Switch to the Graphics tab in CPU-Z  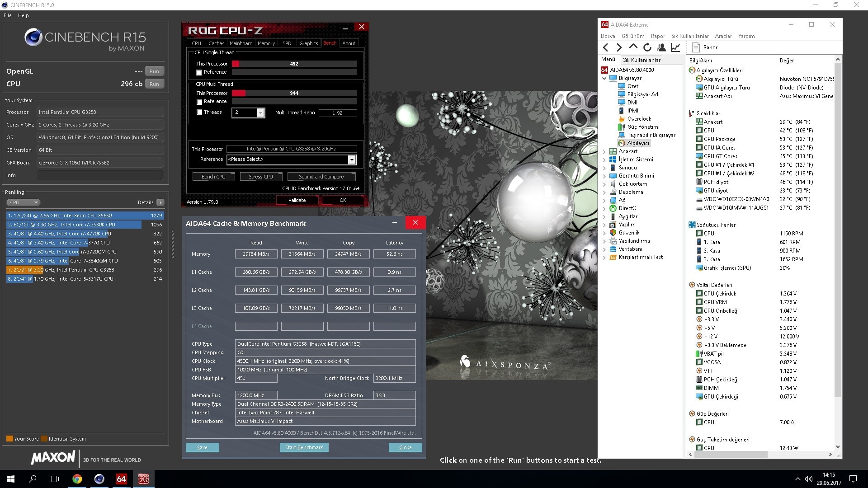[x=308, y=43]
